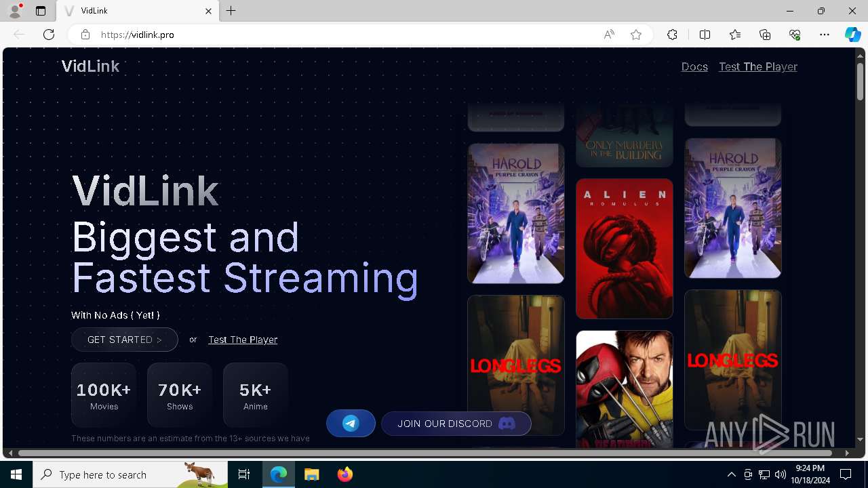Image resolution: width=868 pixels, height=488 pixels.
Task: Launch Firefox from taskbar
Action: click(x=345, y=474)
